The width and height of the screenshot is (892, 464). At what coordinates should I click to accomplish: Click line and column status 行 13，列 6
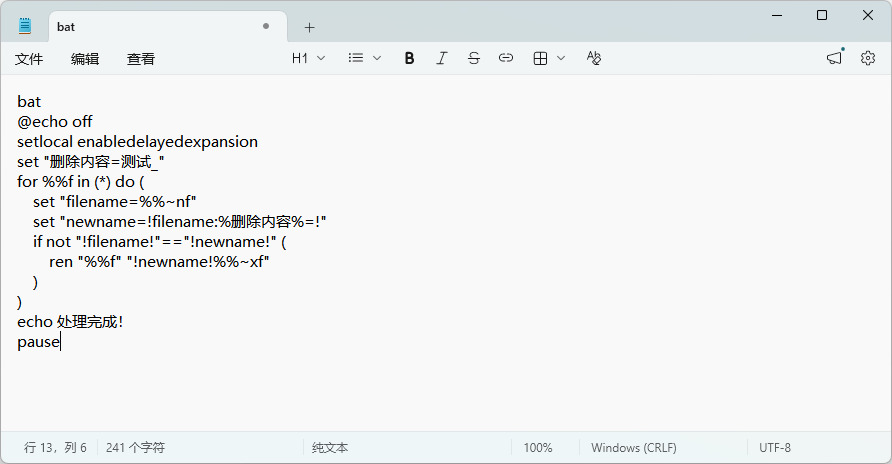pos(55,448)
